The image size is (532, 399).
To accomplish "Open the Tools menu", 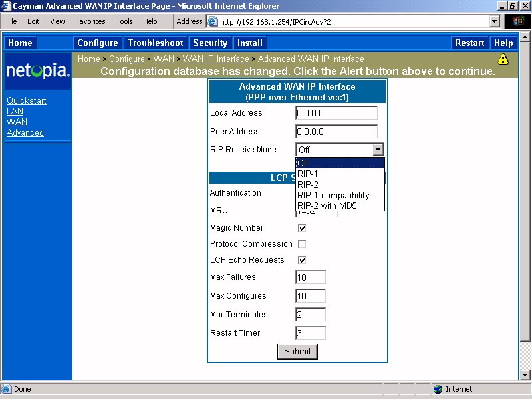I will [124, 21].
